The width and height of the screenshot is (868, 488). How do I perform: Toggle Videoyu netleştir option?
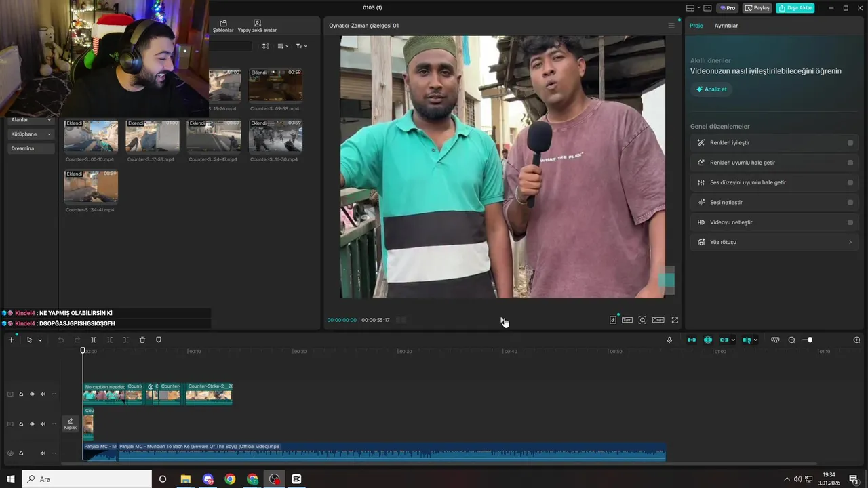click(850, 222)
